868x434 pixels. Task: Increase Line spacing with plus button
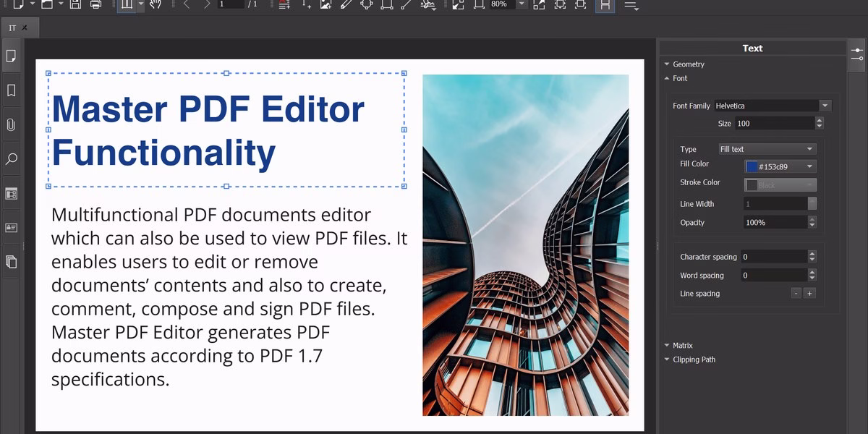tap(809, 294)
